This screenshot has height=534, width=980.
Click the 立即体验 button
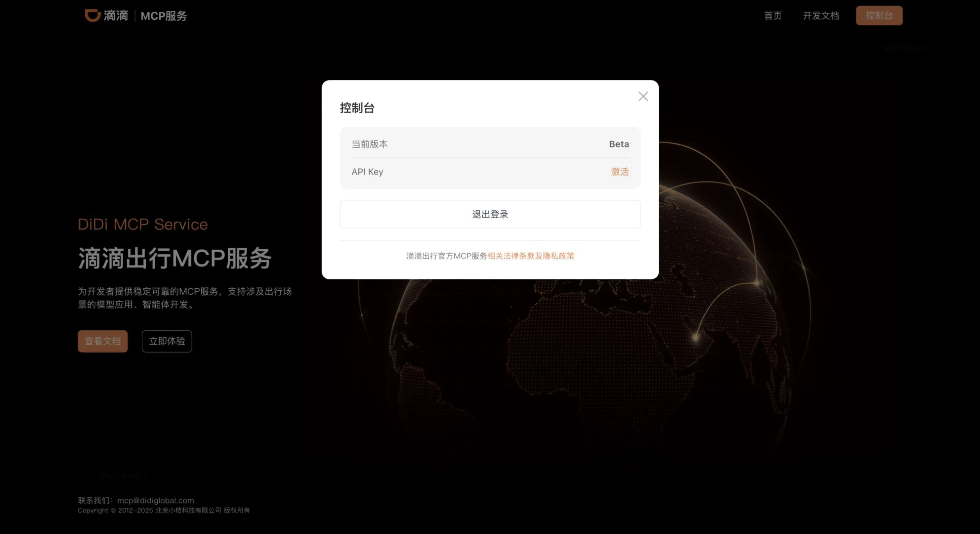(x=167, y=341)
